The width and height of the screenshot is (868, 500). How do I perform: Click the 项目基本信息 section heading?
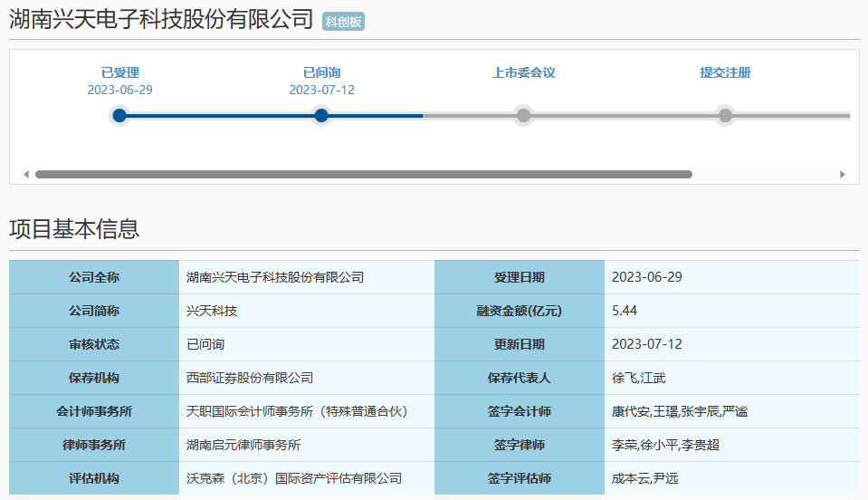[74, 228]
